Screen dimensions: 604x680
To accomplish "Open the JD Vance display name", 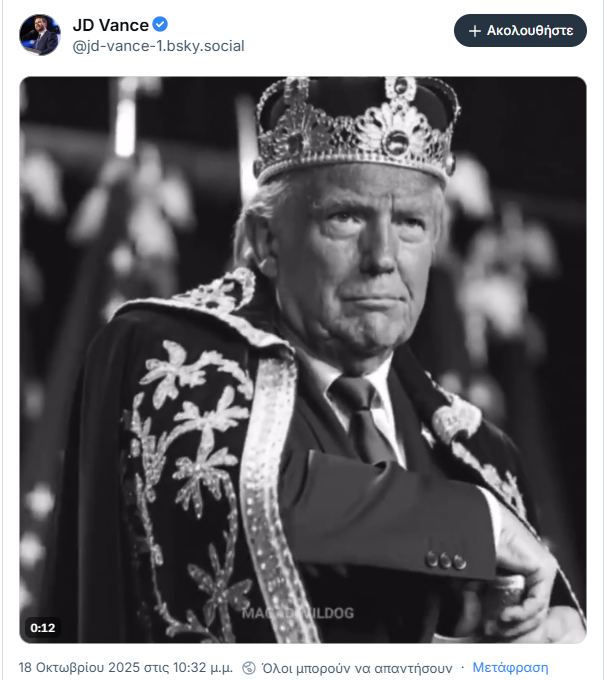I will [x=110, y=25].
